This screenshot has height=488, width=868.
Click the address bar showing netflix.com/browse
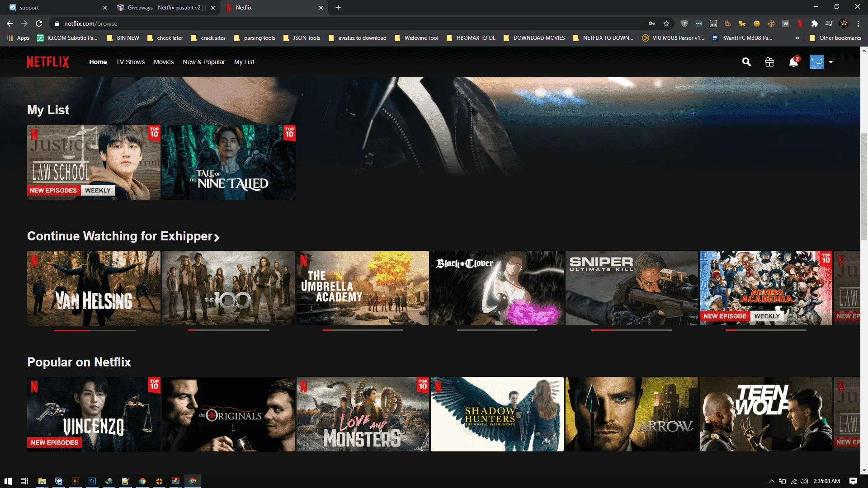pos(348,23)
